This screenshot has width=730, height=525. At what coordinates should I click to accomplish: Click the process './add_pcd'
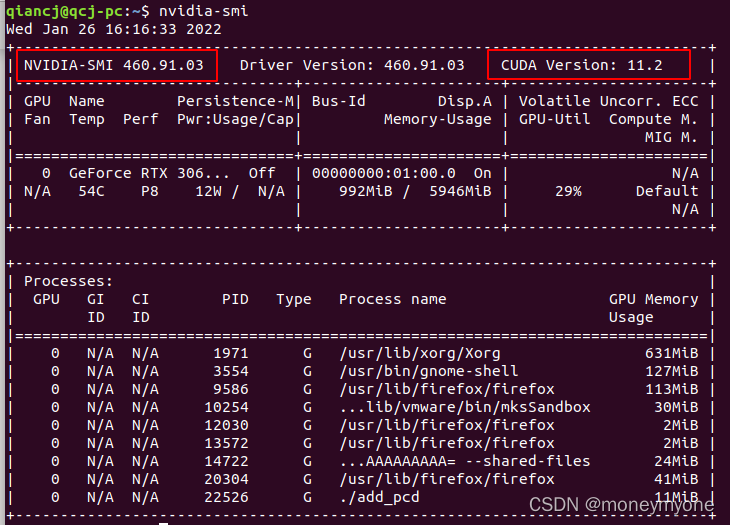(379, 498)
